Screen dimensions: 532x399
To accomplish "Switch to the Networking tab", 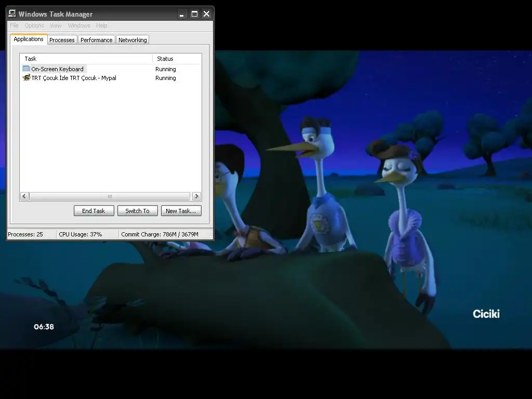I will pos(132,40).
